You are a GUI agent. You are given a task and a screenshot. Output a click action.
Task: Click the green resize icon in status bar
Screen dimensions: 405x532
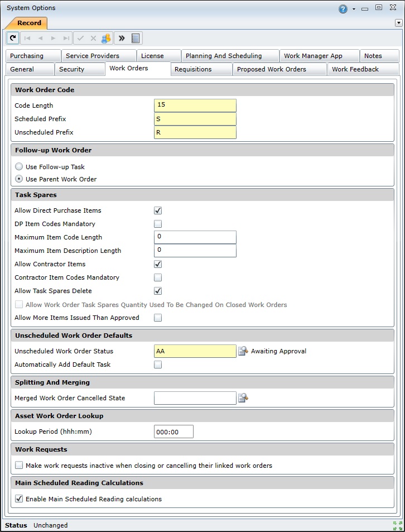click(x=397, y=525)
